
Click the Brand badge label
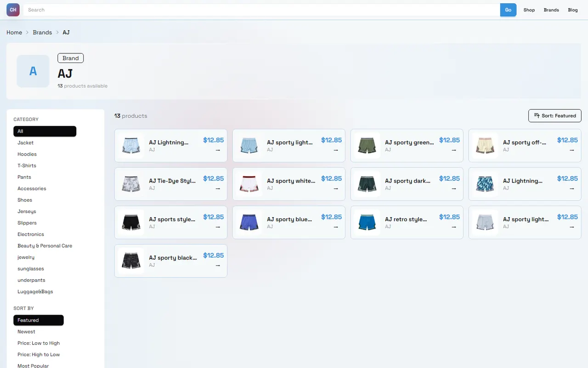coord(70,58)
